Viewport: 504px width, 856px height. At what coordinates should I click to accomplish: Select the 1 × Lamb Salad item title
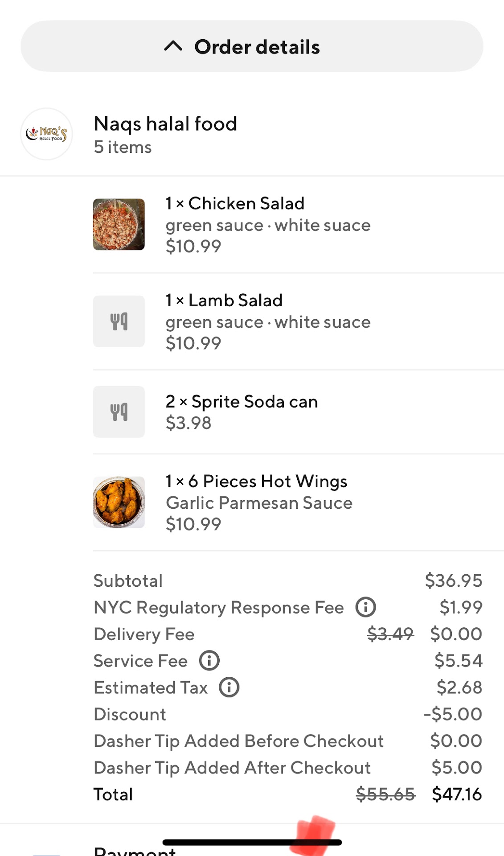(224, 300)
